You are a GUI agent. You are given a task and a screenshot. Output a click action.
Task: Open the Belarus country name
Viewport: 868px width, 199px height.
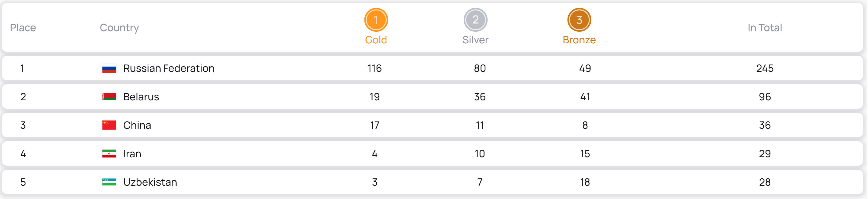click(141, 97)
